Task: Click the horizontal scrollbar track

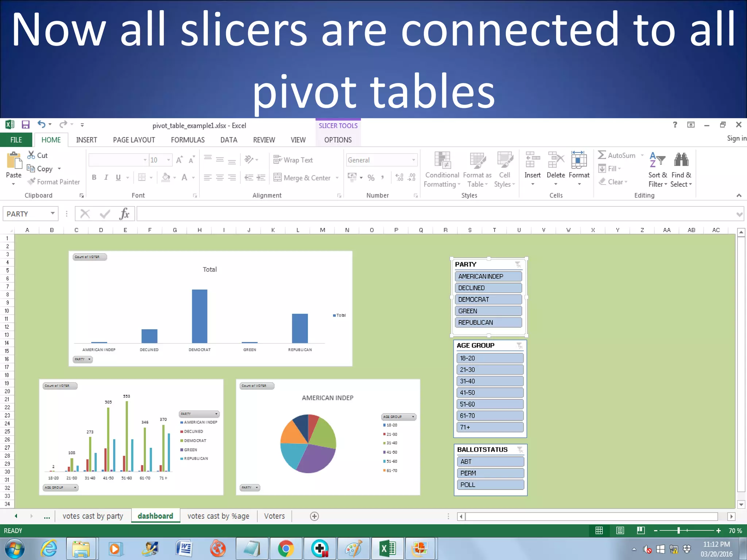Action: [x=592, y=516]
